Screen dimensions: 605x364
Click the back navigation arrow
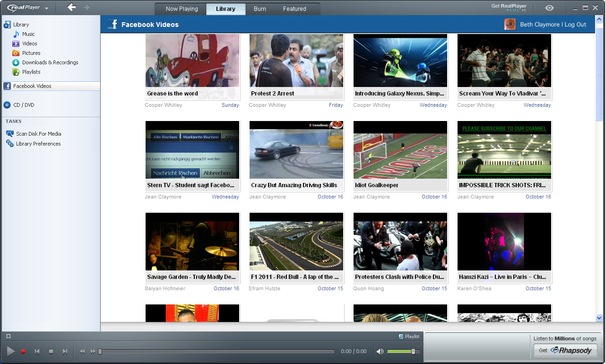[x=71, y=7]
